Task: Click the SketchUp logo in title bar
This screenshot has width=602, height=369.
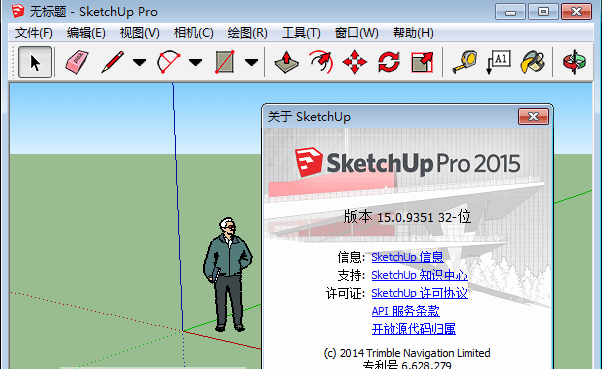Action: point(18,11)
